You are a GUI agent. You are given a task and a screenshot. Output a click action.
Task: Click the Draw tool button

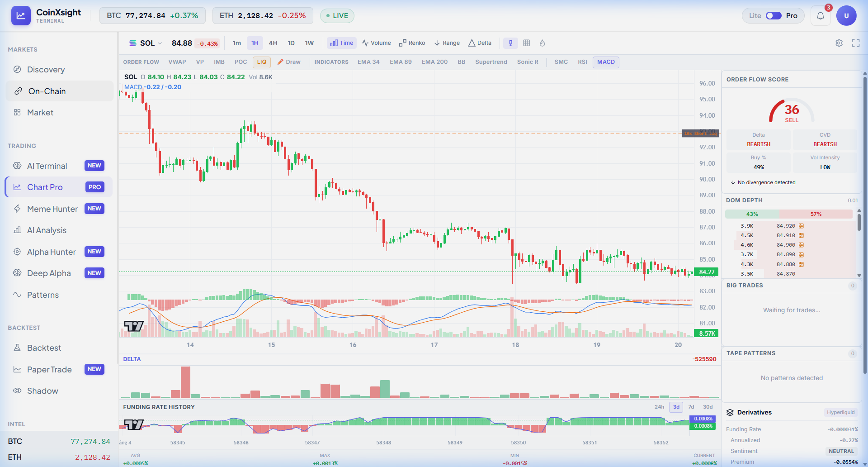(289, 62)
